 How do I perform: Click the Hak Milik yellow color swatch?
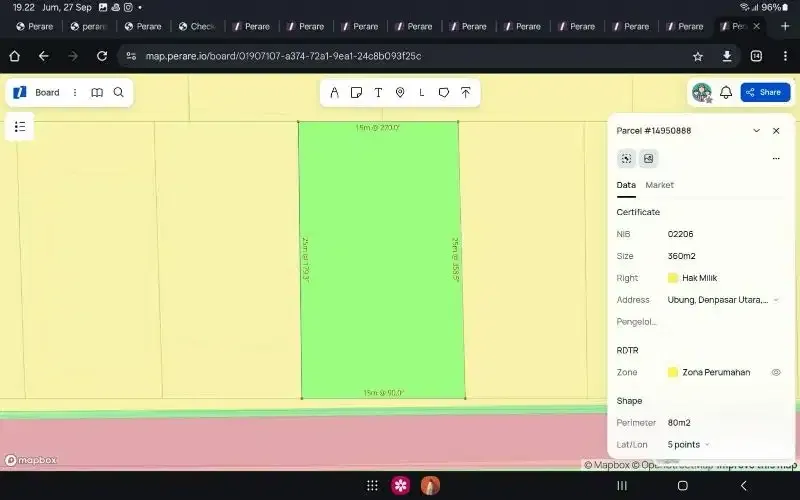[673, 278]
